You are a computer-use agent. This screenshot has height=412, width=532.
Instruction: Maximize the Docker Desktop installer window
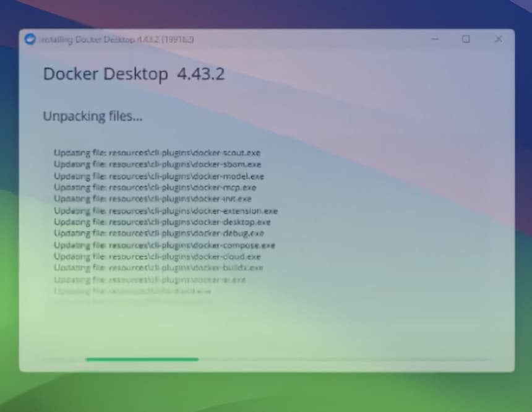click(x=466, y=39)
